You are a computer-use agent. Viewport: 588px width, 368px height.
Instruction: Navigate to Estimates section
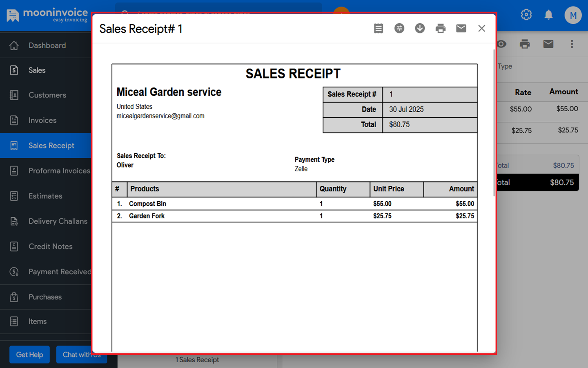pos(45,196)
